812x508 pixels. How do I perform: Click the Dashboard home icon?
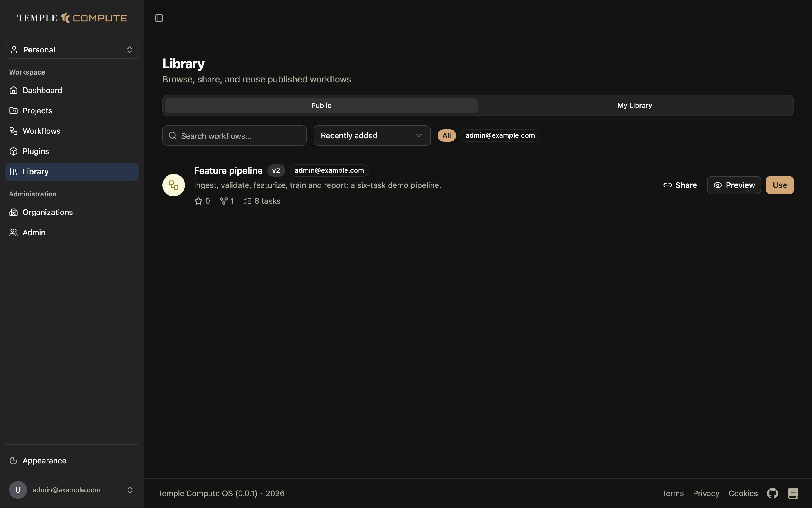[x=14, y=90]
